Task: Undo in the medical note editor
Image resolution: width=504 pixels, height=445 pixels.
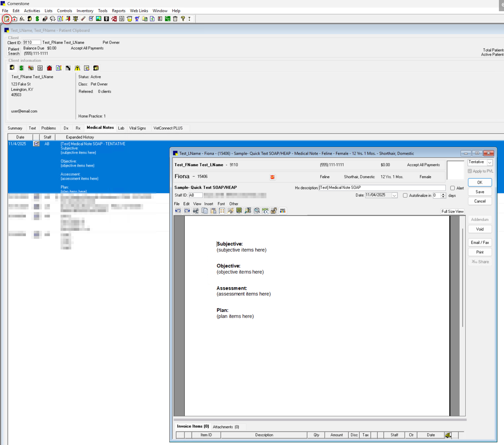Action: pos(178,211)
